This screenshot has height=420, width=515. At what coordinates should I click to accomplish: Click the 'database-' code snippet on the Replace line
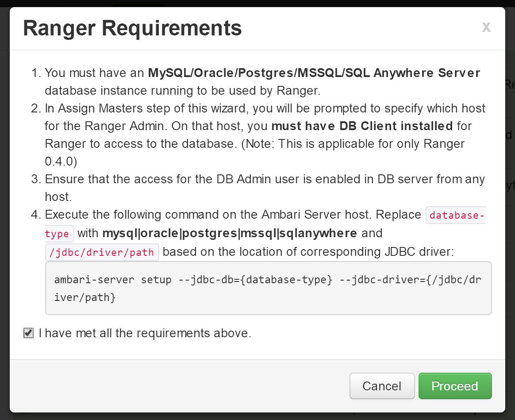pyautogui.click(x=456, y=215)
